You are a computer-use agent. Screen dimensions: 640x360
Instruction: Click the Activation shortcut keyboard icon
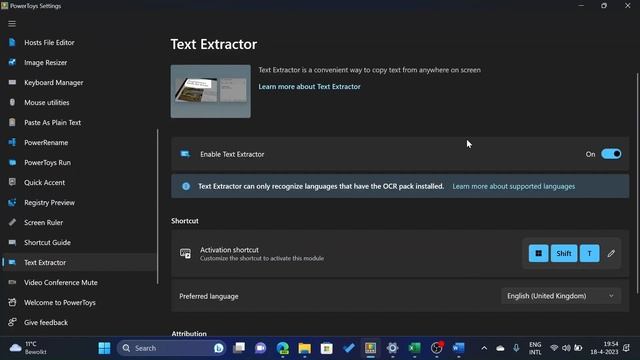pos(185,253)
